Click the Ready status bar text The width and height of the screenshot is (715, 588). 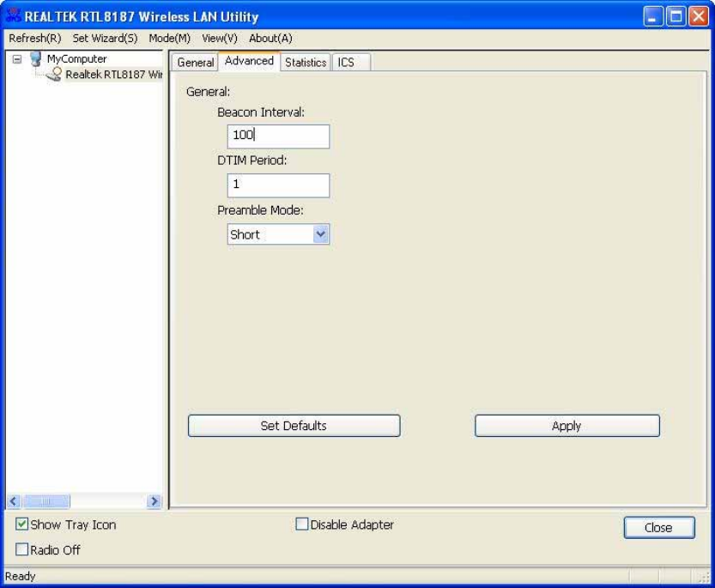coord(20,576)
